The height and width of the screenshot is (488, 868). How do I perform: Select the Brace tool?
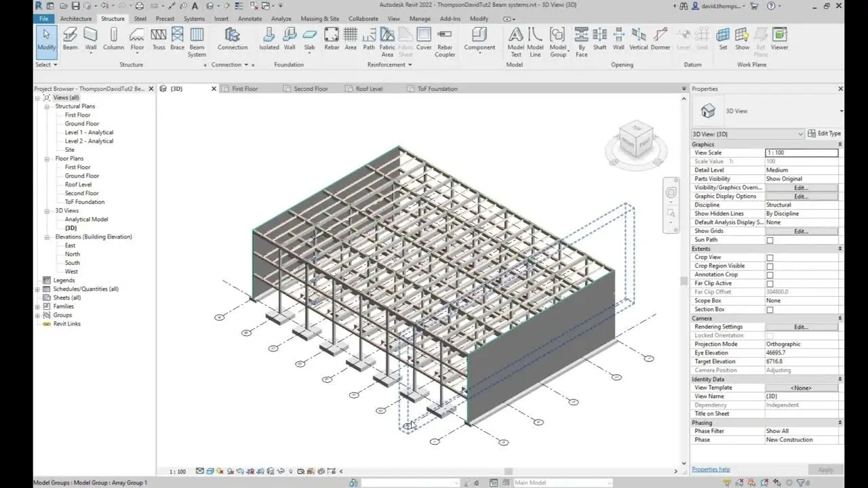pos(177,39)
